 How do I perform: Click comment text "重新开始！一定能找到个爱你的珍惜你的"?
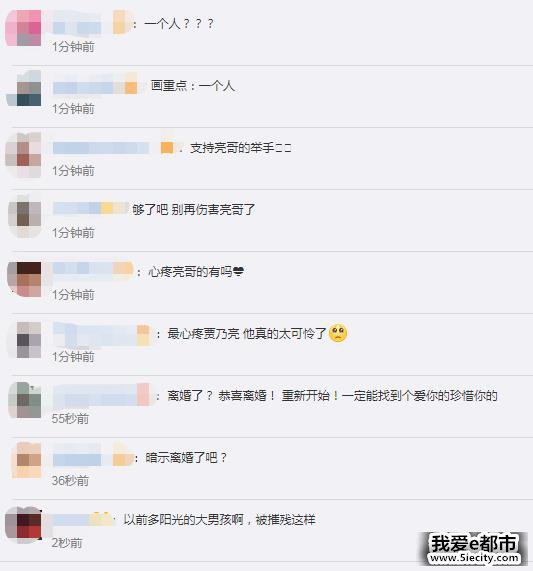pos(390,395)
